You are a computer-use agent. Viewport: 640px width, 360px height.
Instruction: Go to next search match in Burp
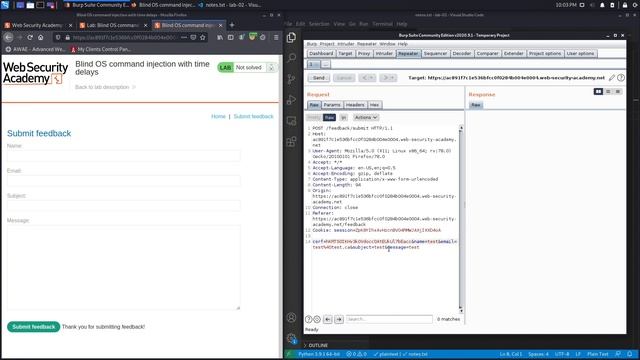pyautogui.click(x=339, y=319)
